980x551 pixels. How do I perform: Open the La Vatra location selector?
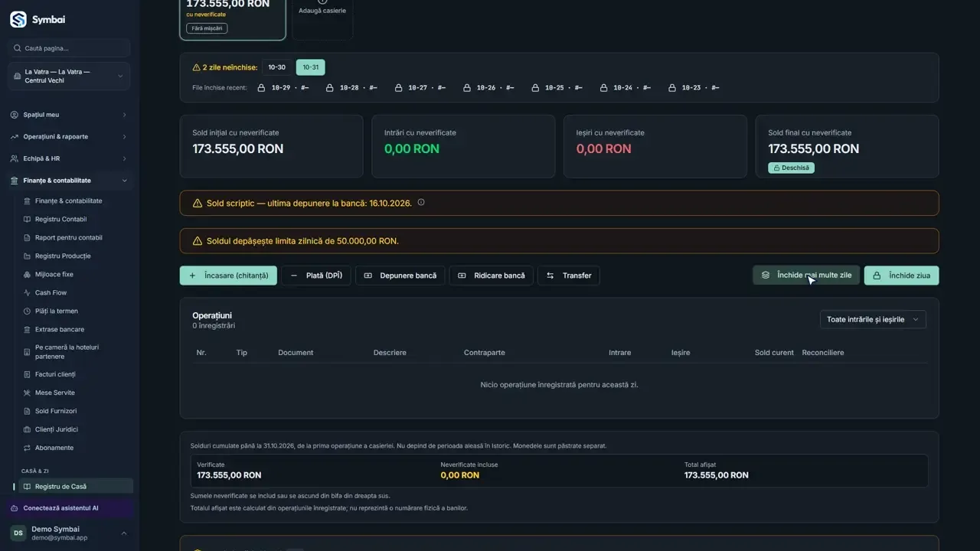click(69, 77)
